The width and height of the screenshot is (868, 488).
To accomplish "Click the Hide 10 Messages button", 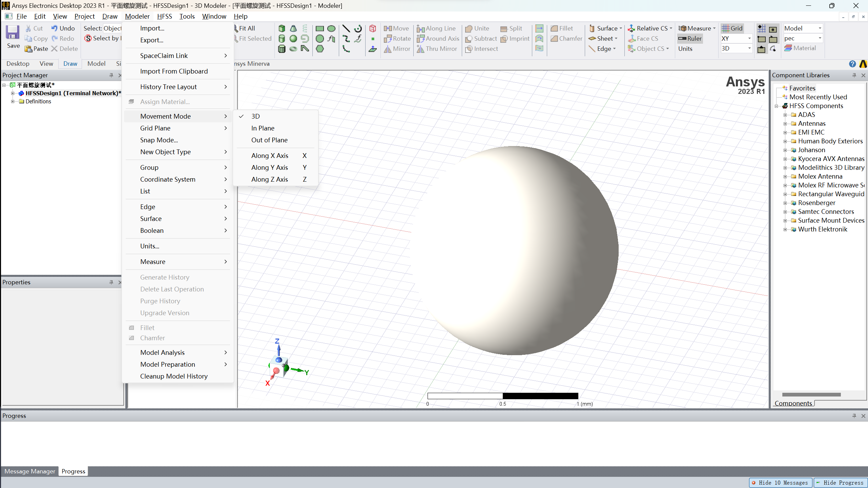I will coord(780,483).
